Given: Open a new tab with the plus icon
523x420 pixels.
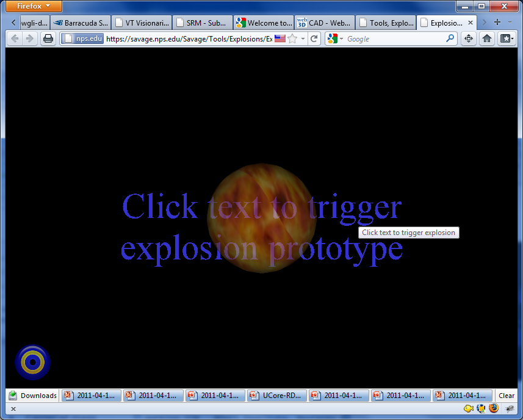Looking at the screenshot, I should click(497, 23).
